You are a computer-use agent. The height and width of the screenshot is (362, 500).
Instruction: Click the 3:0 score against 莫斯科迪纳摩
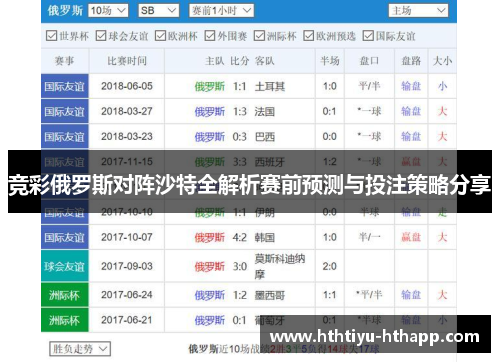click(239, 266)
